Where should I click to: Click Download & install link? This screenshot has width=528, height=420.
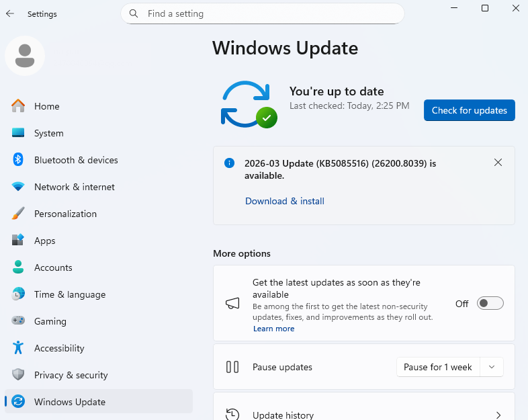(x=285, y=201)
